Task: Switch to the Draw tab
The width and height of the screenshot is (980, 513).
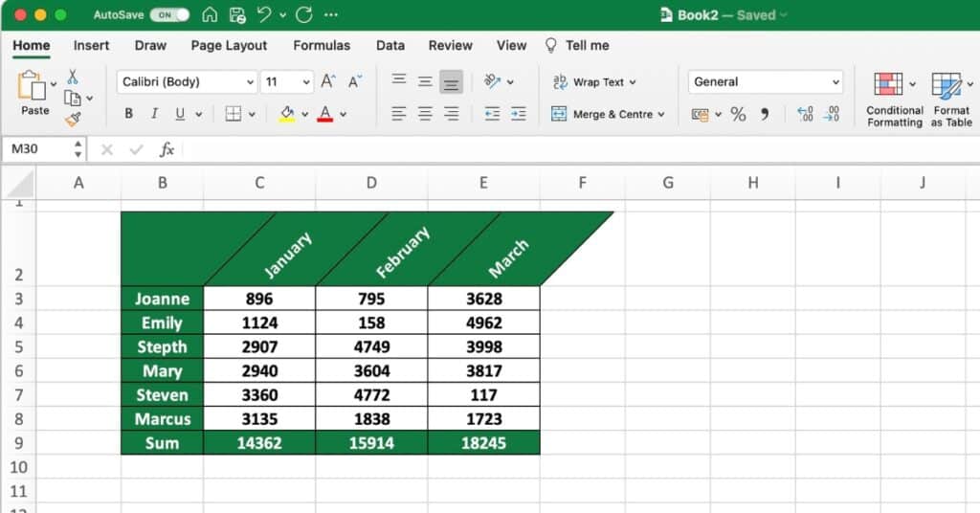Action: pos(150,46)
